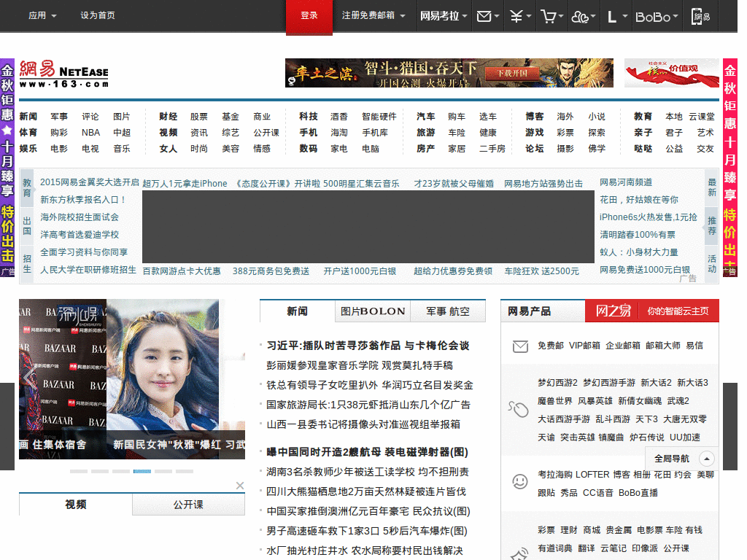747x560 pixels.
Task: Switch to the 图片BOLON tab
Action: point(373,311)
